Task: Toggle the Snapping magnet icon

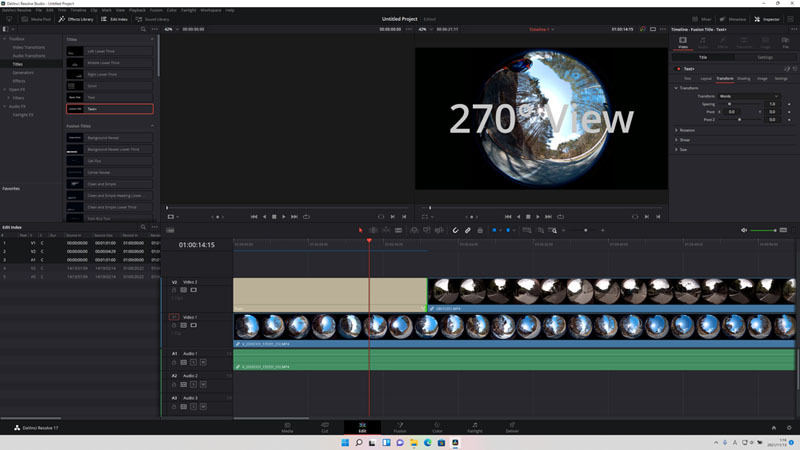Action: [x=455, y=231]
